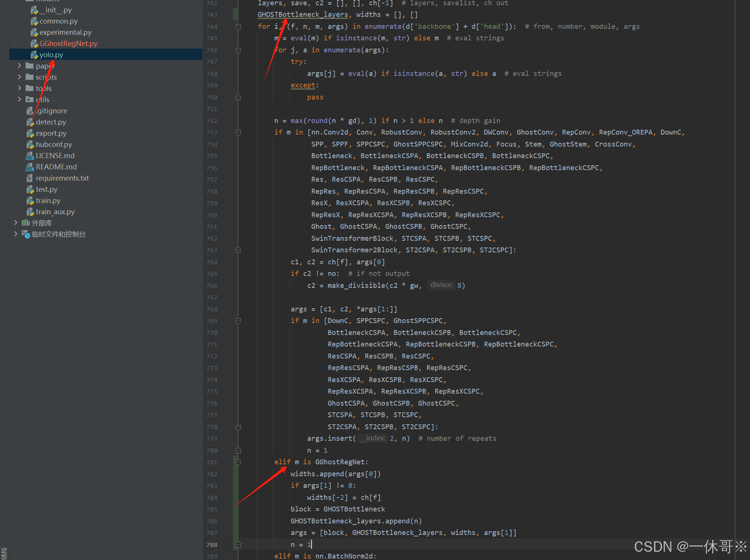750x560 pixels.
Task: Click 'block = GHOSTBottleneck' line
Action: tap(338, 510)
